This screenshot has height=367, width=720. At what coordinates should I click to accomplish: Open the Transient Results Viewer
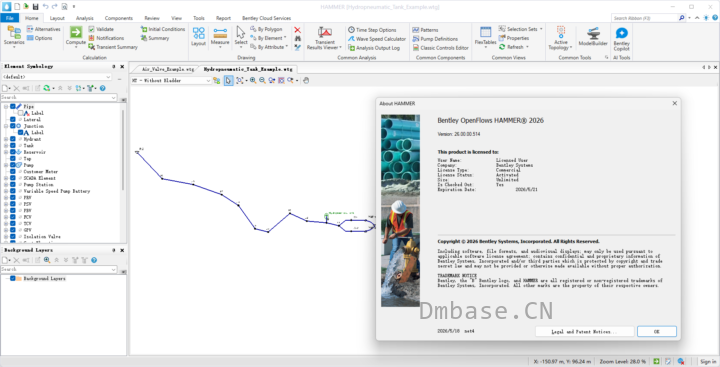click(x=324, y=38)
